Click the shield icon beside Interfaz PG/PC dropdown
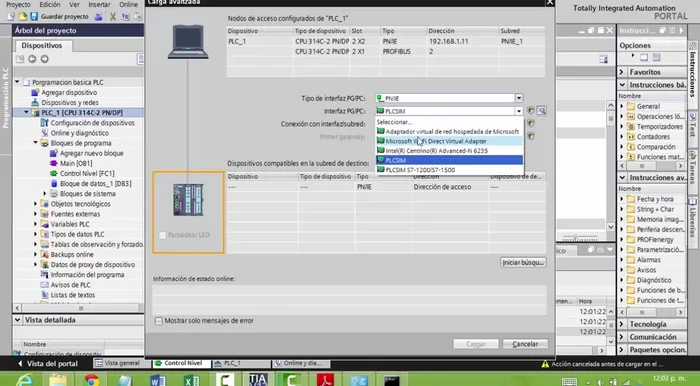This screenshot has width=700, height=386. [530, 111]
